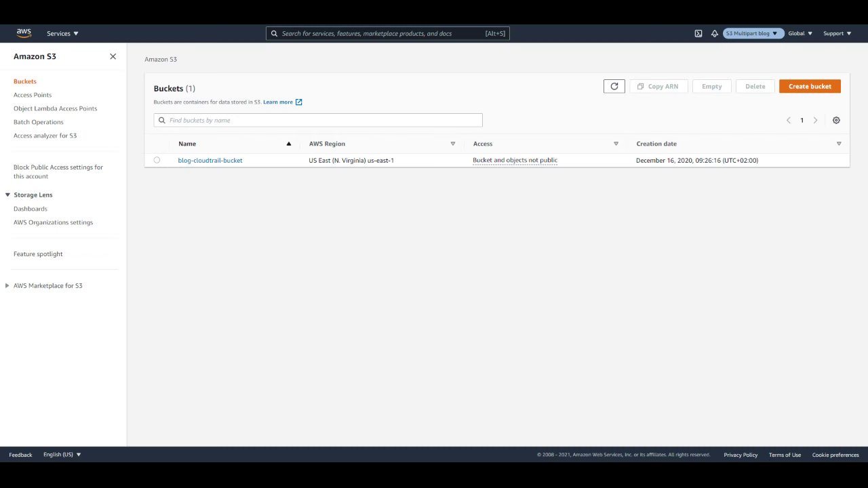
Task: Click the Empty button
Action: [712, 86]
